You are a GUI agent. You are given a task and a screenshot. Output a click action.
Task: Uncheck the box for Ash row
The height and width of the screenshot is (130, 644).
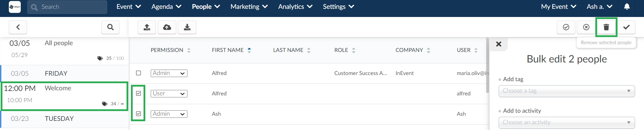pos(138,114)
